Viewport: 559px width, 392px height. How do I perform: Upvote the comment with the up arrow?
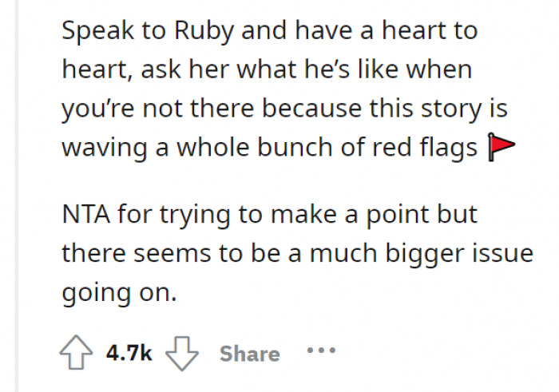pyautogui.click(x=76, y=353)
